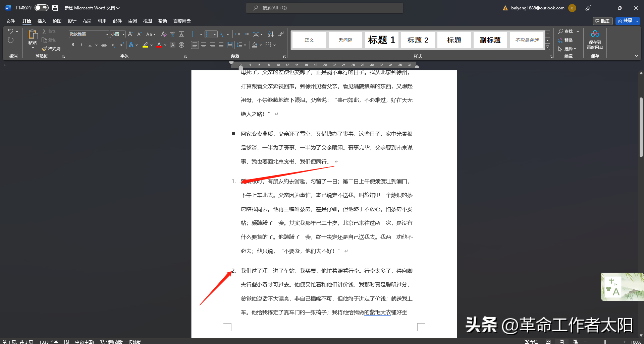This screenshot has width=644, height=344.
Task: Apply the Heading 1 (标题 1) style
Action: point(382,40)
